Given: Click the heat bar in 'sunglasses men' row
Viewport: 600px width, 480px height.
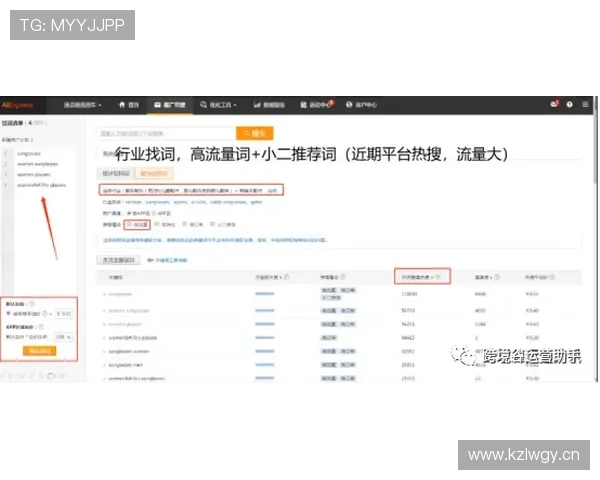Looking at the screenshot, I should tap(265, 365).
